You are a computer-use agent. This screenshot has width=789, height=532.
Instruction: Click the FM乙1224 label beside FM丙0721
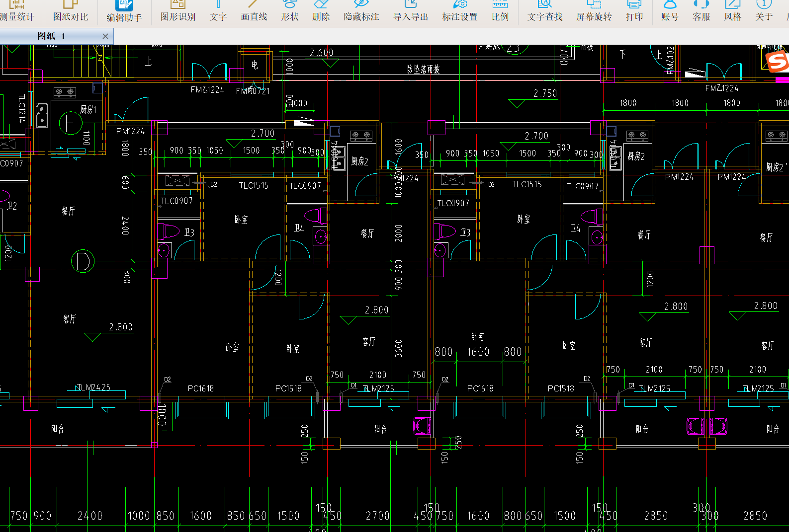point(207,90)
